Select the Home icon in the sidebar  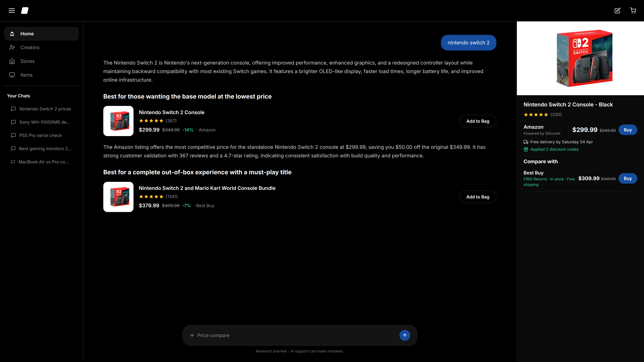click(12, 34)
